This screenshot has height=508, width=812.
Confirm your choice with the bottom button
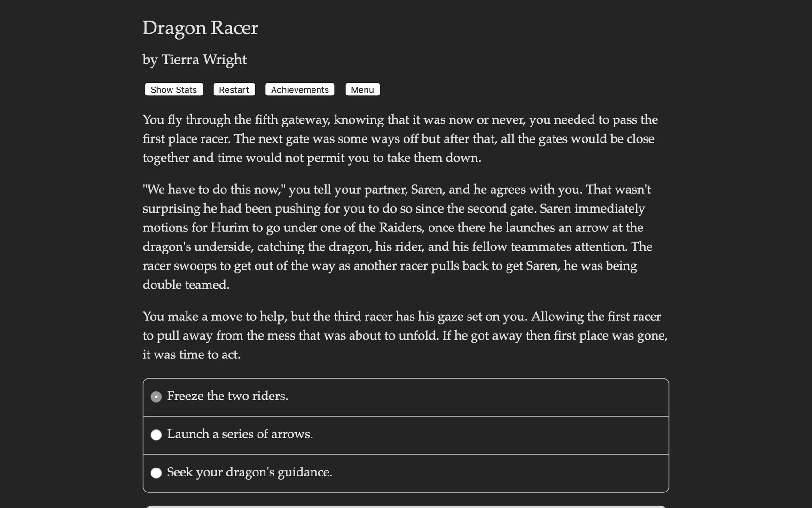point(406,507)
